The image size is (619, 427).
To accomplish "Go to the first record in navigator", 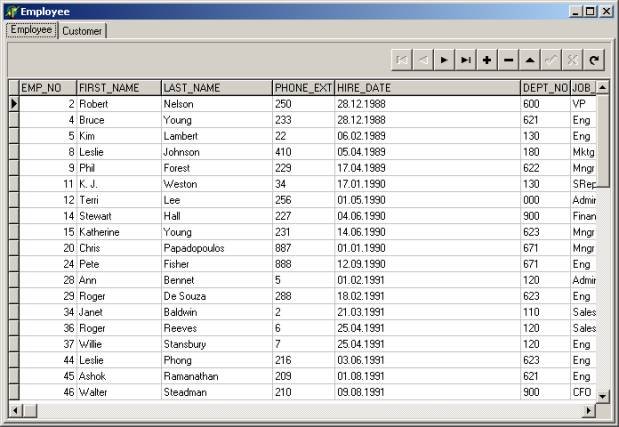I will 401,60.
